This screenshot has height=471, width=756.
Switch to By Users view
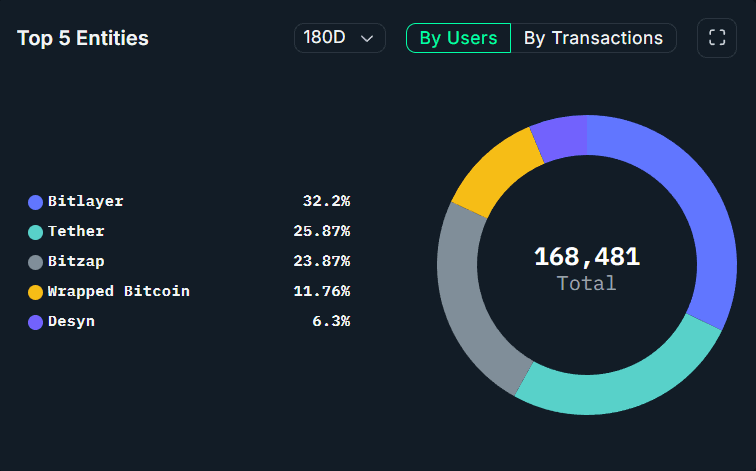click(x=458, y=38)
